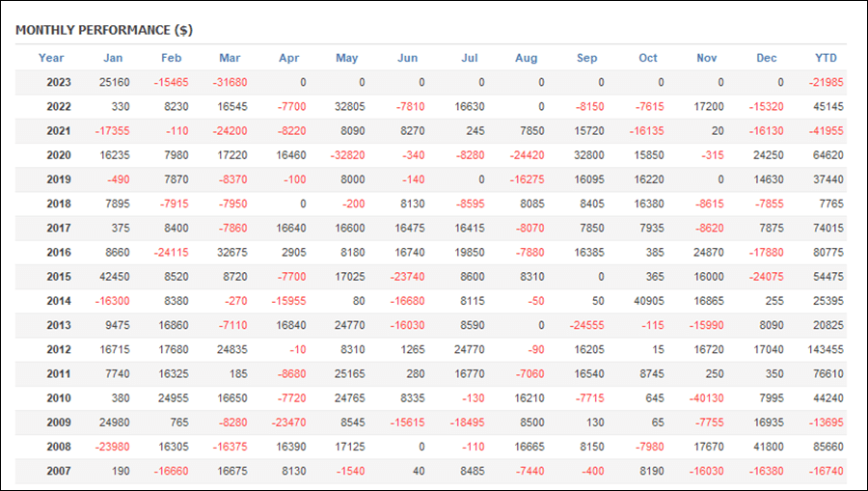Select the 2009 year row label
The width and height of the screenshot is (868, 491).
point(59,423)
